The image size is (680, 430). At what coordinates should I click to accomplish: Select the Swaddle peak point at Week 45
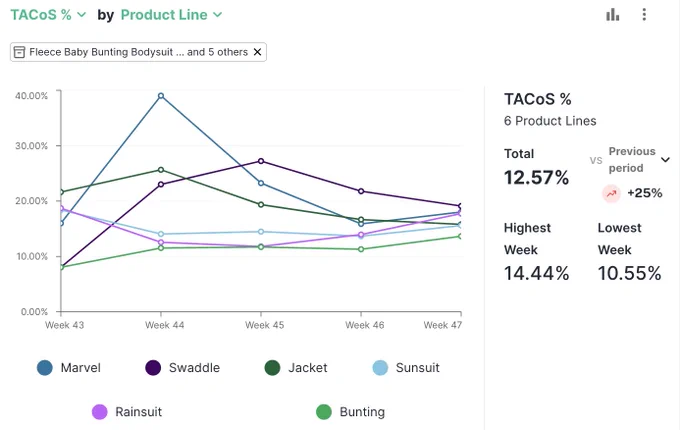click(261, 161)
